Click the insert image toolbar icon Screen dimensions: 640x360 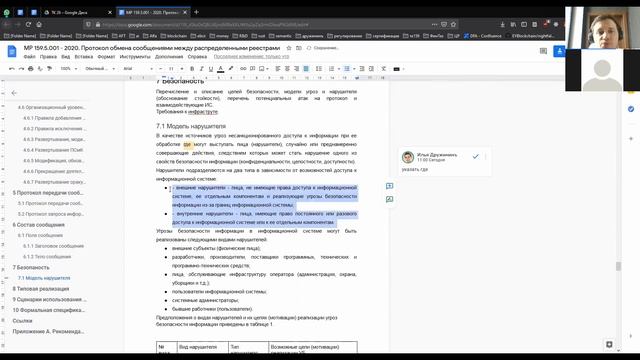(262, 69)
